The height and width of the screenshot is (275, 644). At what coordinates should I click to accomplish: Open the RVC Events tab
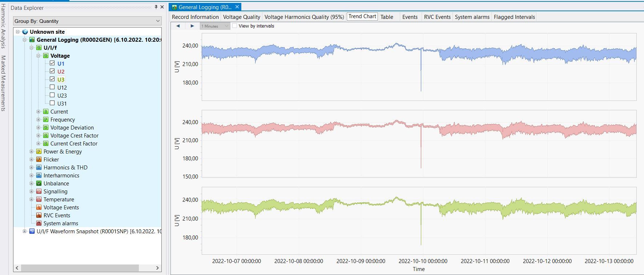[437, 17]
